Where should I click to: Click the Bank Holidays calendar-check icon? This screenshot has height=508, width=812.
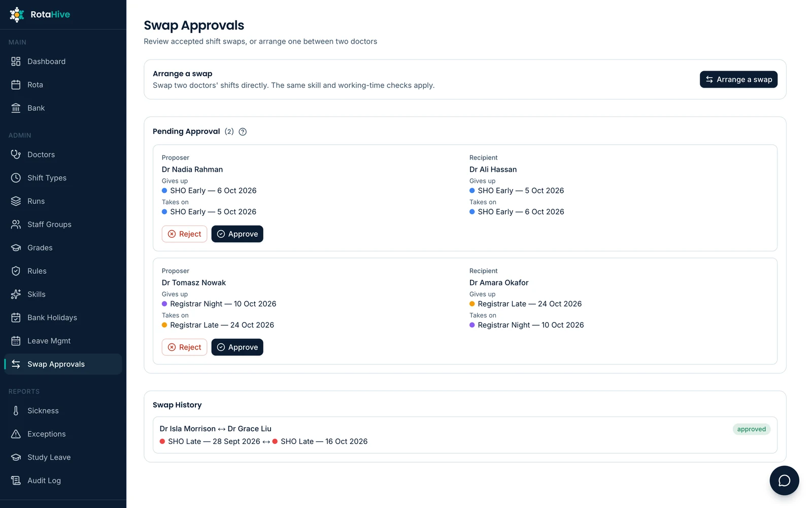click(16, 317)
